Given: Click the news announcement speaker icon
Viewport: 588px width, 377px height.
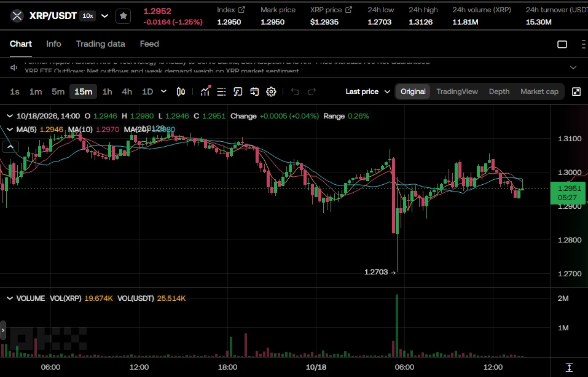Looking at the screenshot, I should click(x=14, y=68).
